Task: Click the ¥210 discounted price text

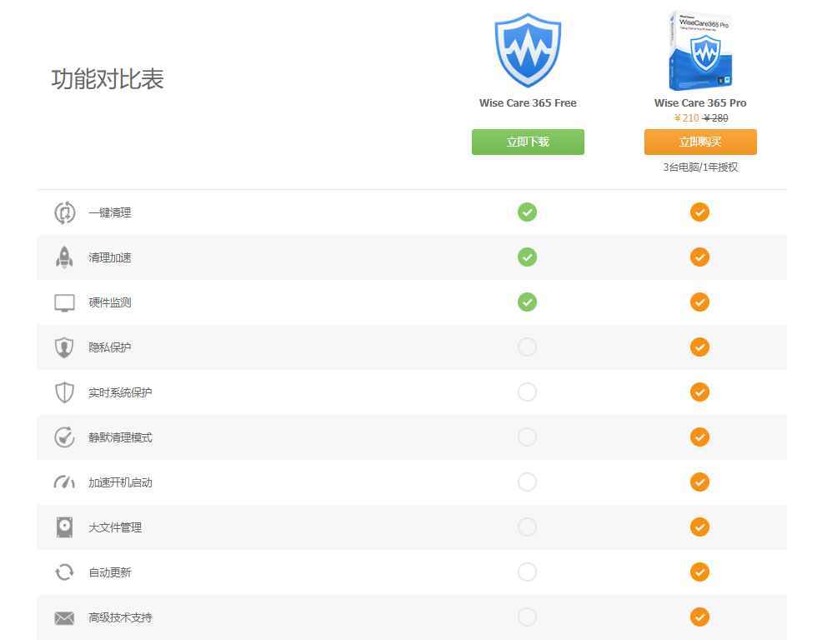Action: [x=683, y=118]
